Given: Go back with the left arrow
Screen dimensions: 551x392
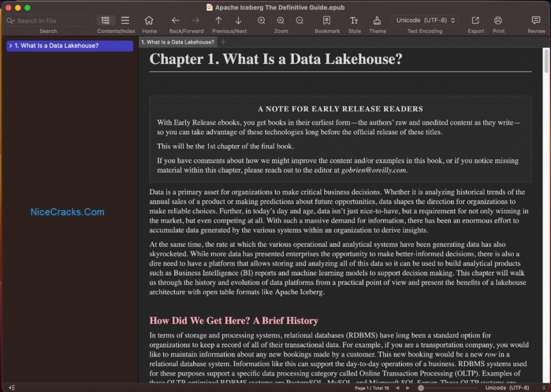Looking at the screenshot, I should 175,20.
